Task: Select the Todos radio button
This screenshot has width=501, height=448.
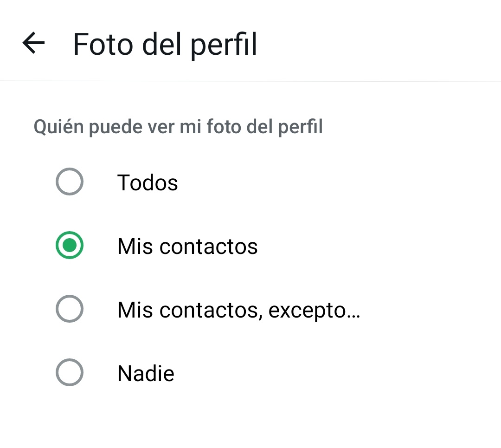Action: (70, 182)
